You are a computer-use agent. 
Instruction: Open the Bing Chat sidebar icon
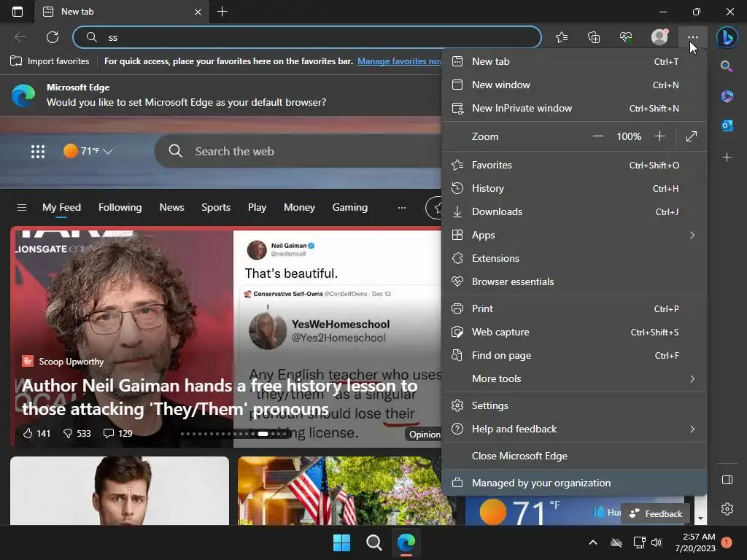[727, 37]
